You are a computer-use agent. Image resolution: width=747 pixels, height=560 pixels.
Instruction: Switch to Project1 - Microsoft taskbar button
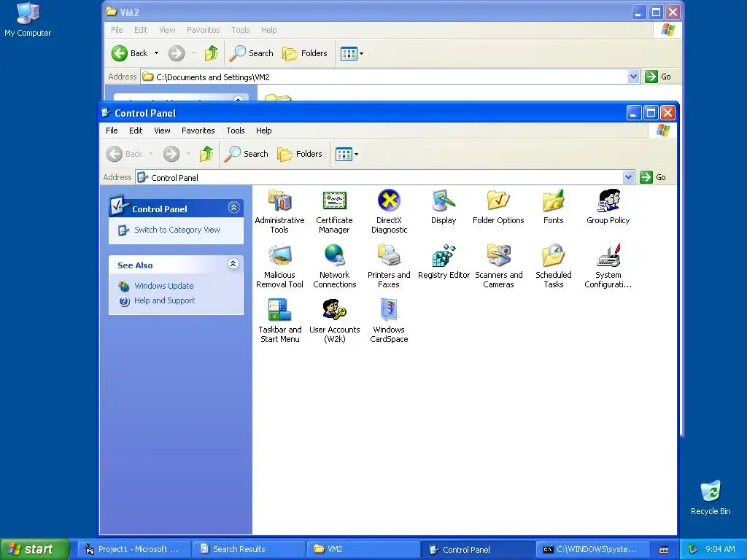coord(133,549)
